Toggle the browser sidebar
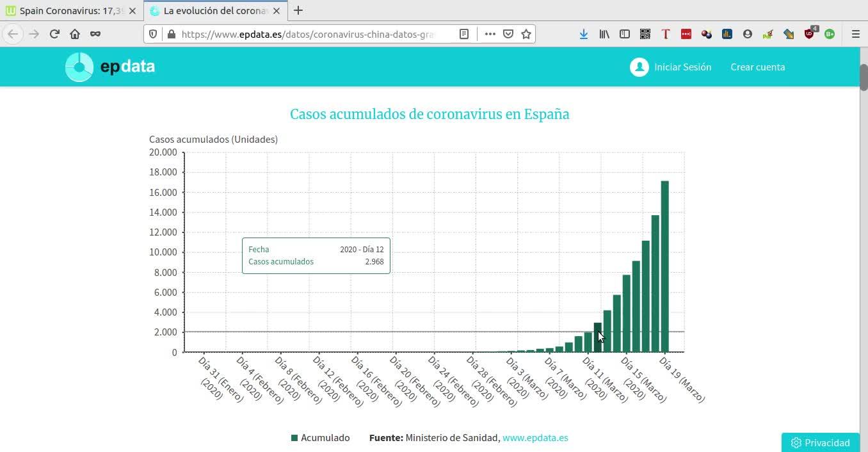The height and width of the screenshot is (452, 868). [x=625, y=34]
